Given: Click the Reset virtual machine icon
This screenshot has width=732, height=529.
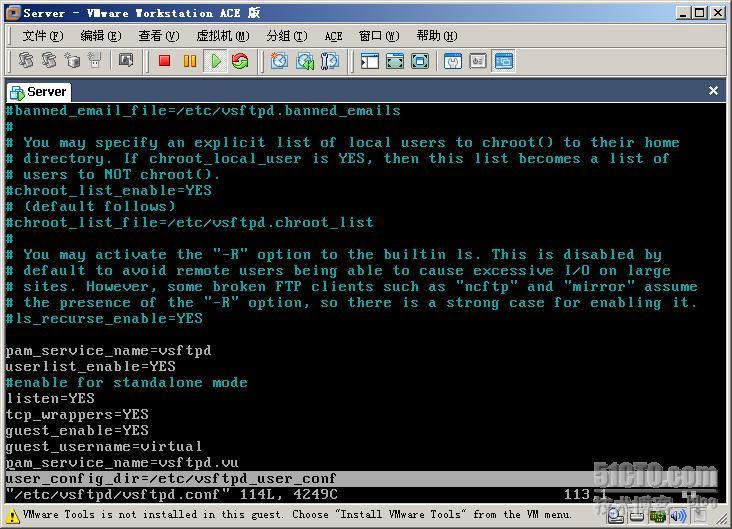Looking at the screenshot, I should point(240,61).
